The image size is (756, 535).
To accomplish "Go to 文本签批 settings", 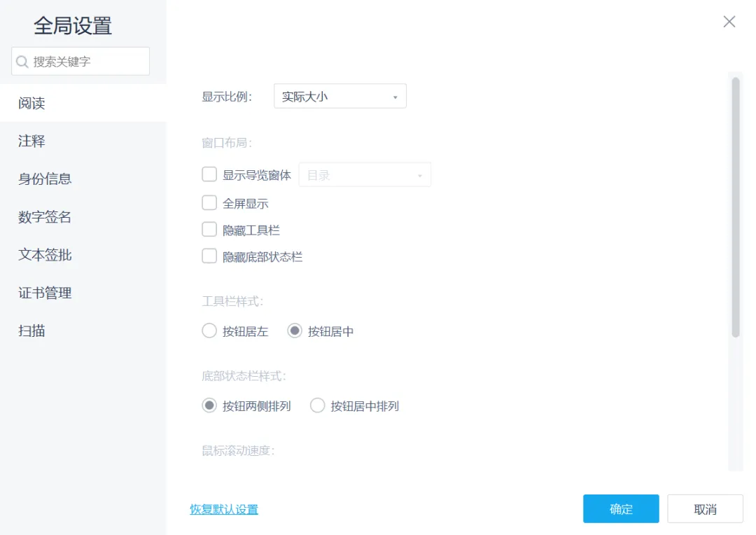I will (x=83, y=255).
